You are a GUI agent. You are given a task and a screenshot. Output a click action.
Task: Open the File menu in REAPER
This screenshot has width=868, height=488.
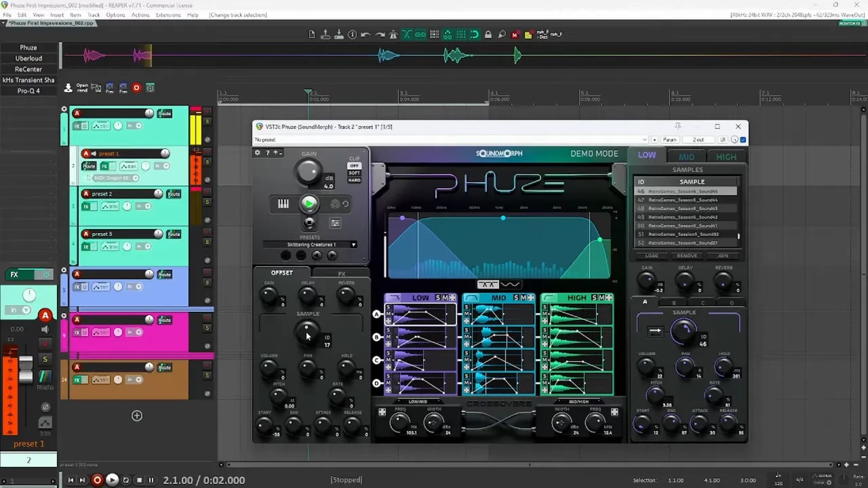pyautogui.click(x=7, y=15)
